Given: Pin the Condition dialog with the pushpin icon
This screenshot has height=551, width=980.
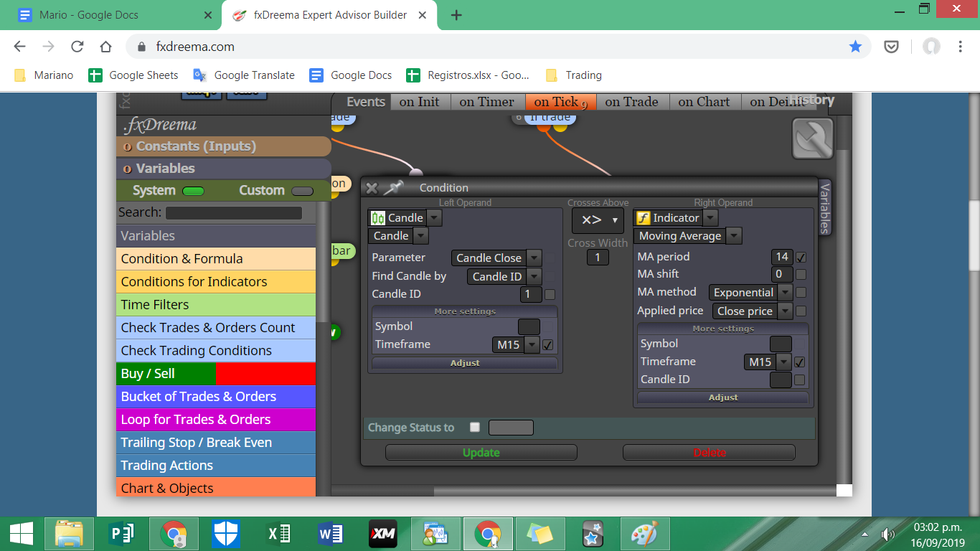Looking at the screenshot, I should point(393,188).
